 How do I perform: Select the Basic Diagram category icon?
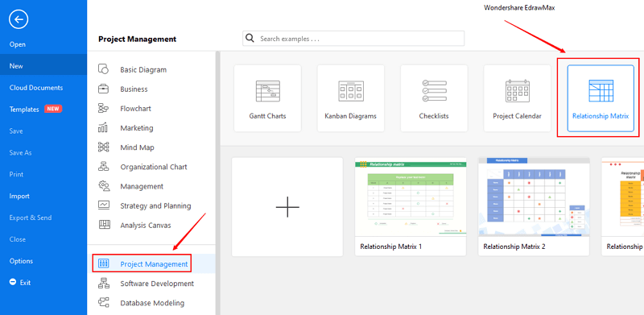[x=103, y=69]
